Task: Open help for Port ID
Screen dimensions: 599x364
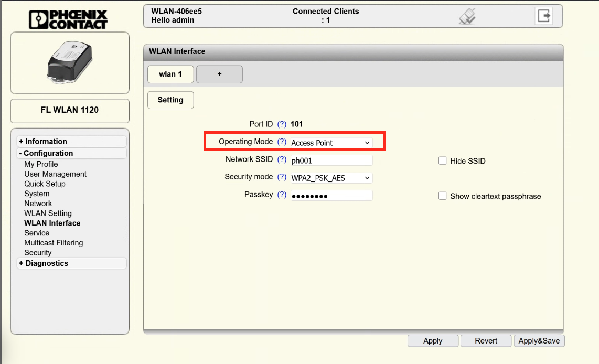Action: click(282, 124)
